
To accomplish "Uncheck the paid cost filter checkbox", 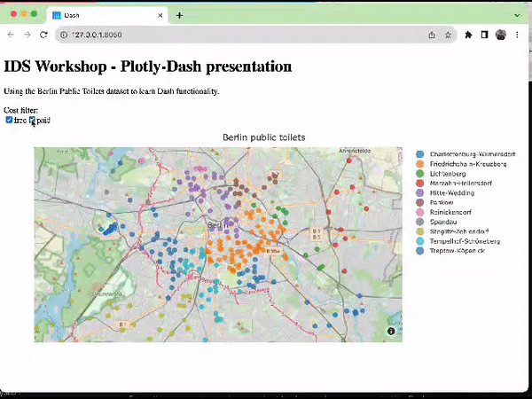I will coord(33,120).
